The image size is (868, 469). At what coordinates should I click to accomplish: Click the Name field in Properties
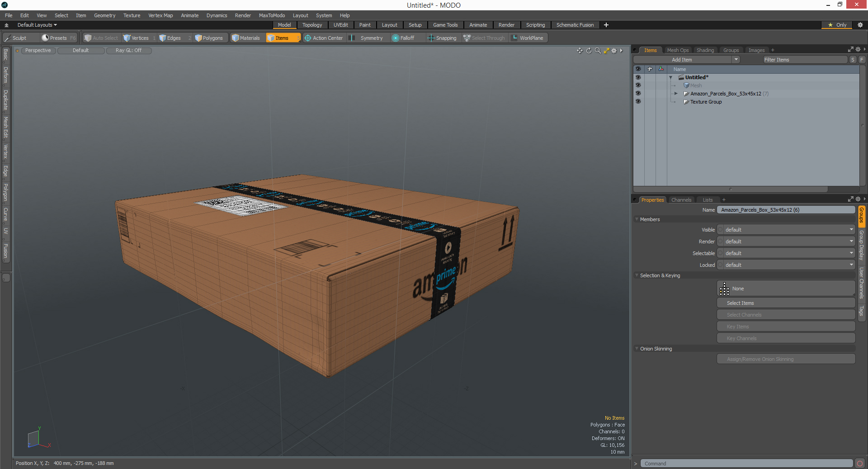(786, 210)
